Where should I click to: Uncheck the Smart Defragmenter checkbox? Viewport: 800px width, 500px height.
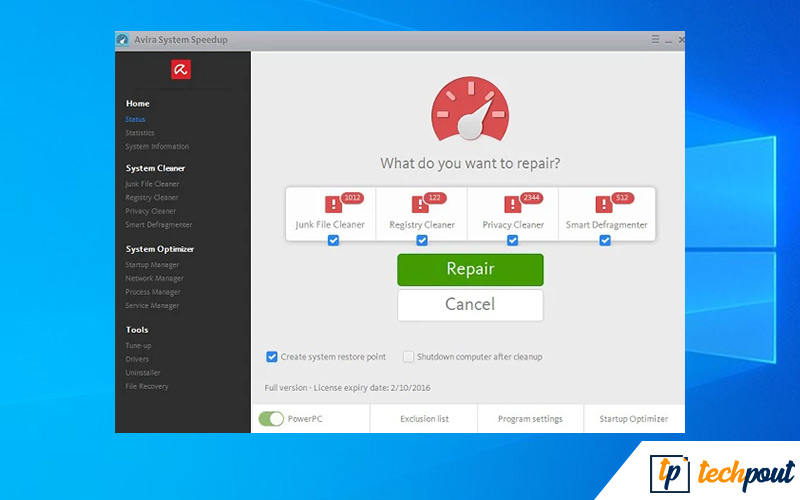pyautogui.click(x=605, y=240)
